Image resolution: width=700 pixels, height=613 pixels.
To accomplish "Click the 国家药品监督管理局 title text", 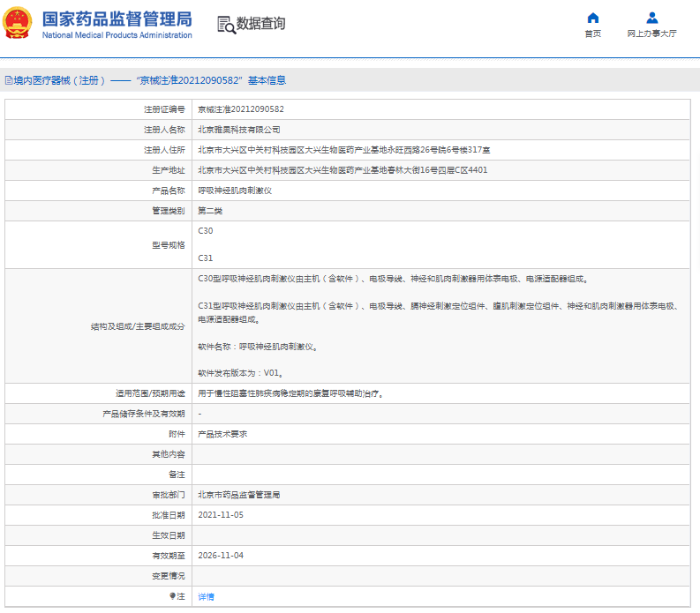I will pos(116,19).
